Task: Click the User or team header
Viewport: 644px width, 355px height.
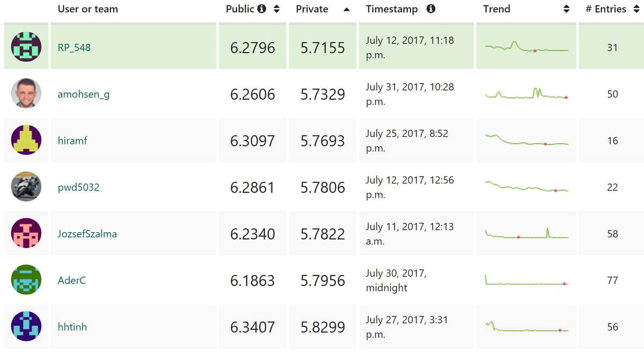Action: pos(88,9)
